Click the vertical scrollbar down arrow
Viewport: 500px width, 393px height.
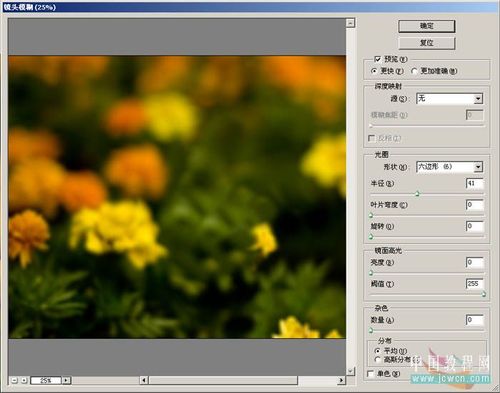tap(350, 370)
